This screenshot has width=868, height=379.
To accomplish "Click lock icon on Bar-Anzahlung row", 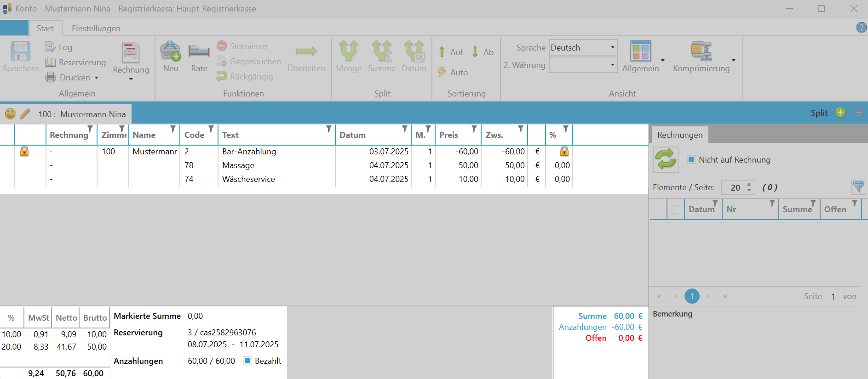I will pyautogui.click(x=24, y=151).
